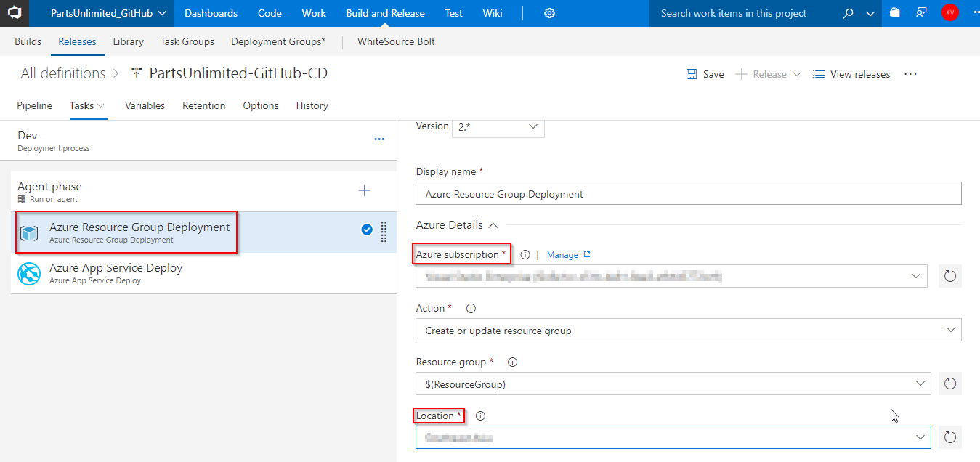Click the search magnifier icon
The height and width of the screenshot is (462, 980).
tap(848, 13)
